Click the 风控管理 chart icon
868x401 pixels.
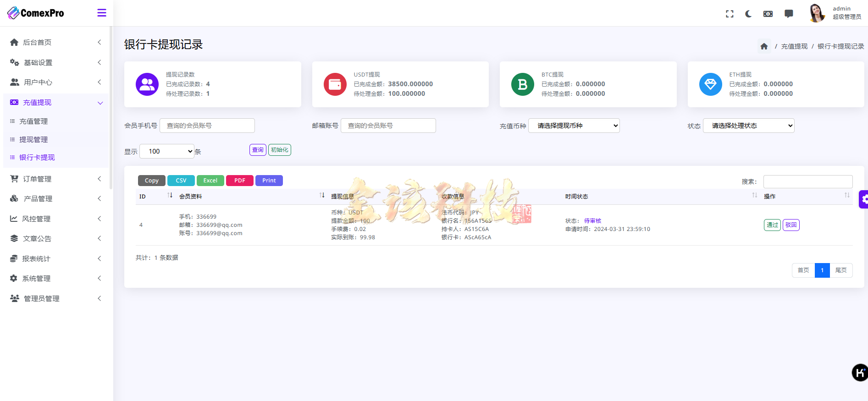(x=14, y=219)
